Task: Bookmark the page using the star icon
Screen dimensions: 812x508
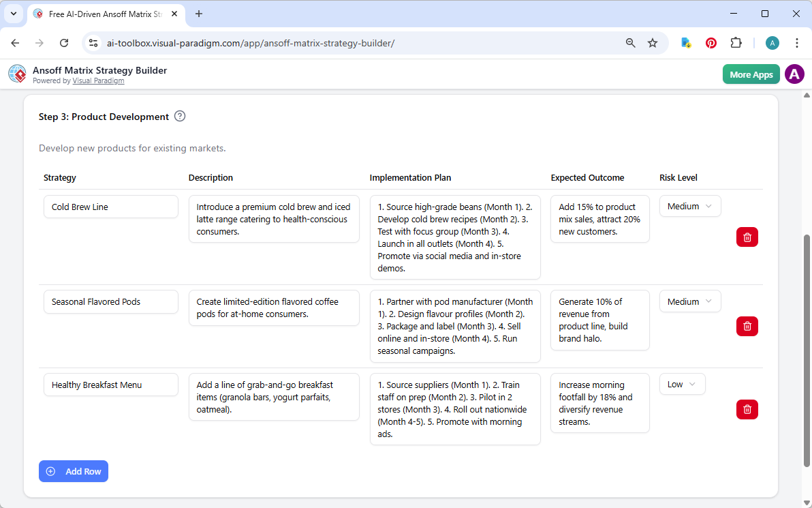Action: tap(653, 42)
